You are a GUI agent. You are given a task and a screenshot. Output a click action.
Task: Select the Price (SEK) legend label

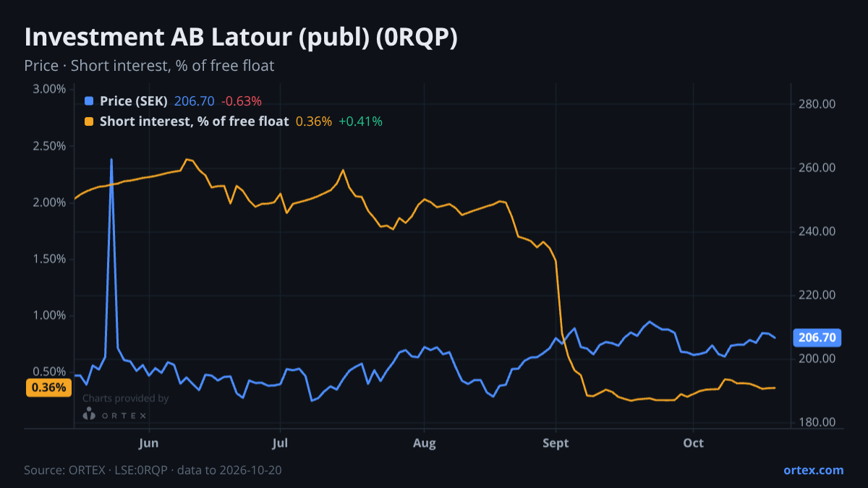(134, 101)
